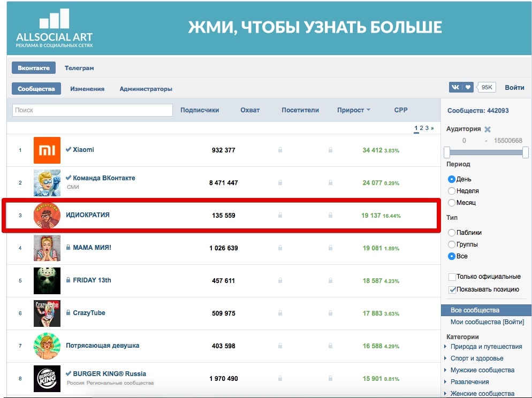Screen dimensions: 532x398
Task: Click locked Посетители icon in BURGER KING row
Action: point(330,378)
